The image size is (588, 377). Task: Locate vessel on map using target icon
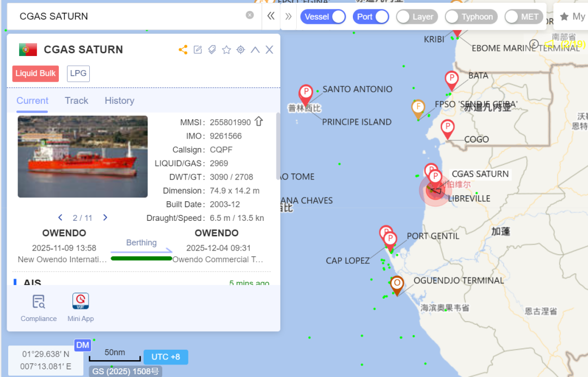241,50
